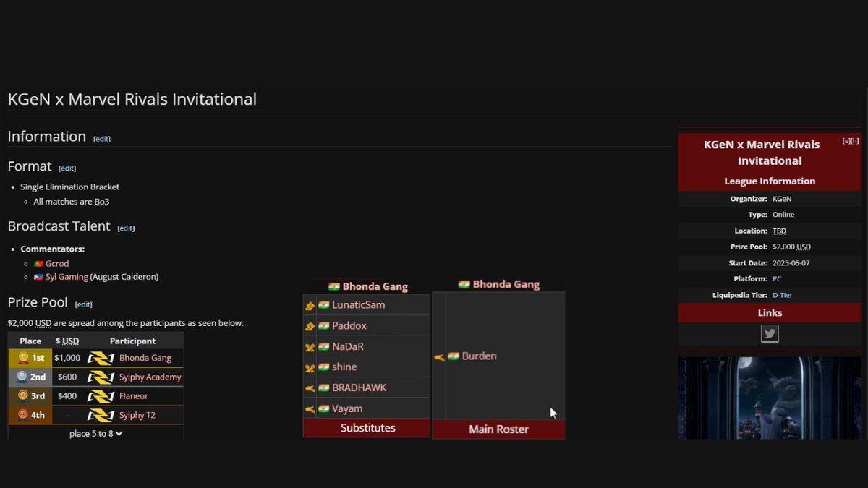Click the team logo in Sylphy T2 prize row
868x488 pixels.
point(101,415)
